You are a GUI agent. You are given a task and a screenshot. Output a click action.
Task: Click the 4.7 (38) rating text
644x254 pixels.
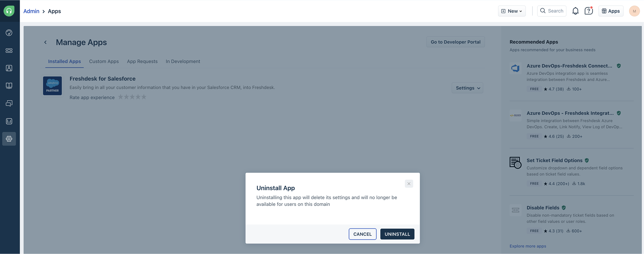coord(556,89)
